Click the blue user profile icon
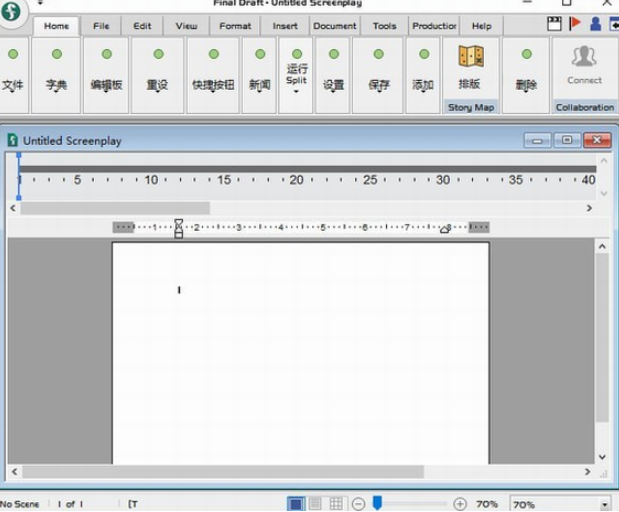This screenshot has width=619, height=512. [595, 24]
